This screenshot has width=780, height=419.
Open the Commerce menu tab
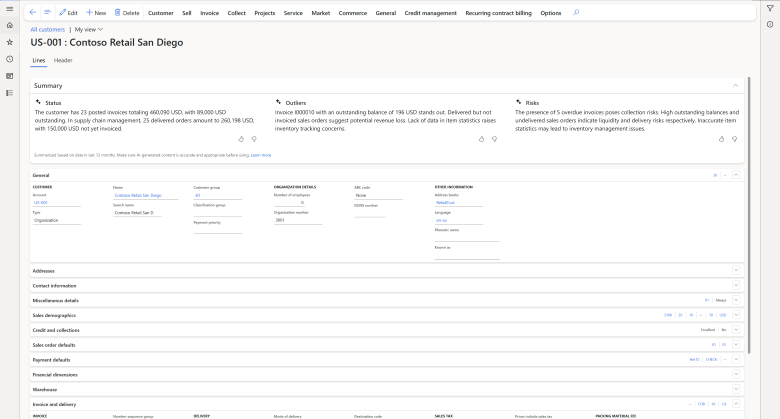(x=353, y=13)
